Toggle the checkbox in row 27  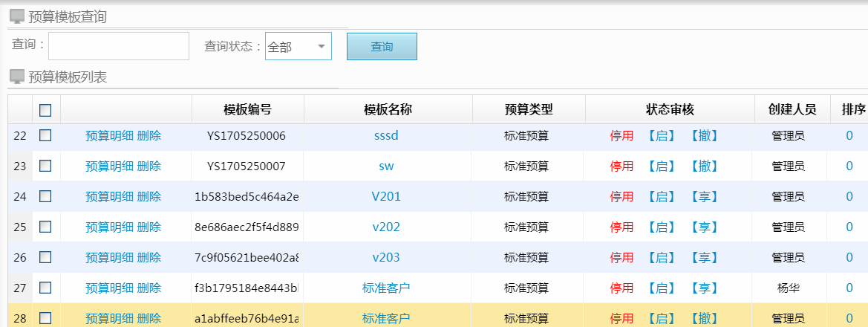point(45,287)
